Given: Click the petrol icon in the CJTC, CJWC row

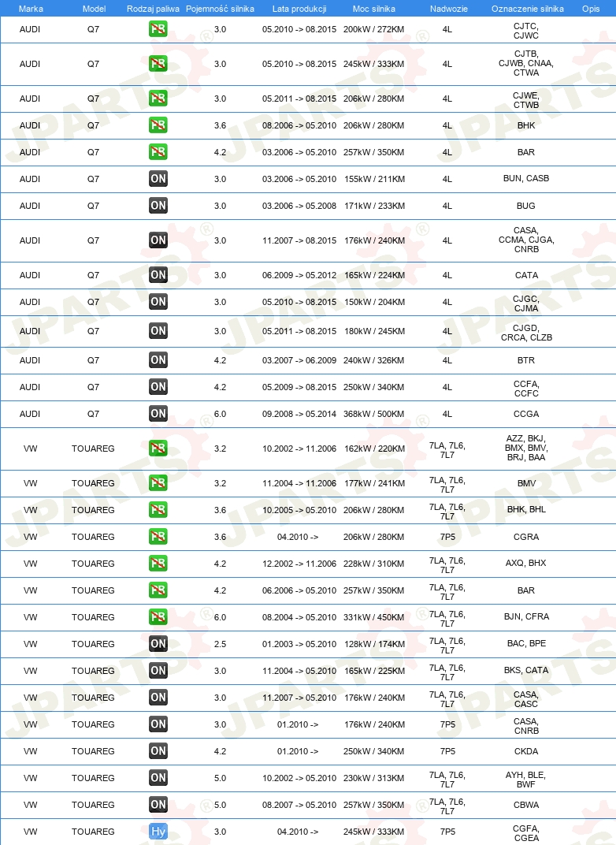Looking at the screenshot, I should tap(158, 29).
